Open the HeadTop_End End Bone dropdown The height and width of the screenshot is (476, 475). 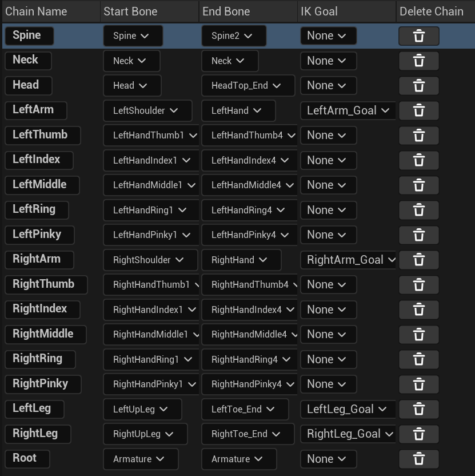(x=248, y=86)
